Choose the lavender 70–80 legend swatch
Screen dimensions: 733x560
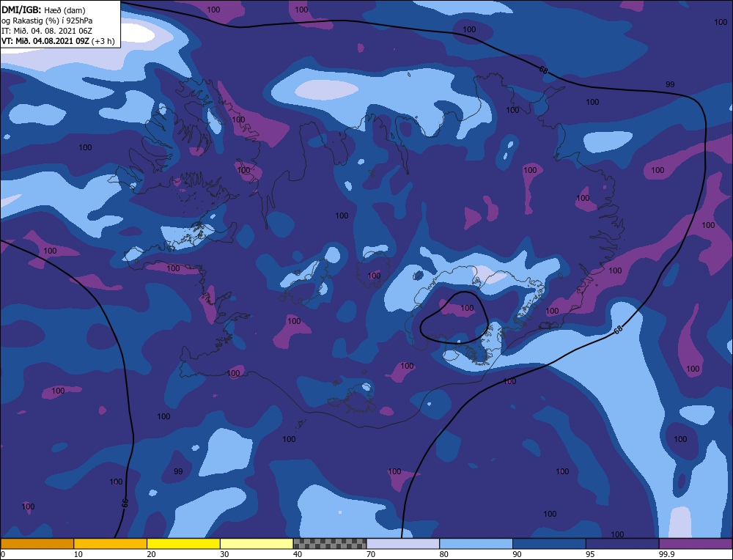click(403, 543)
